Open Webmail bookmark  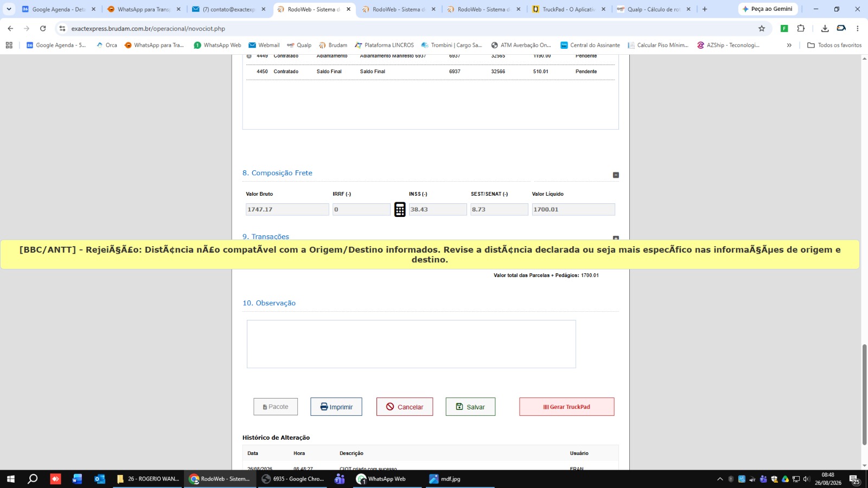click(x=264, y=45)
